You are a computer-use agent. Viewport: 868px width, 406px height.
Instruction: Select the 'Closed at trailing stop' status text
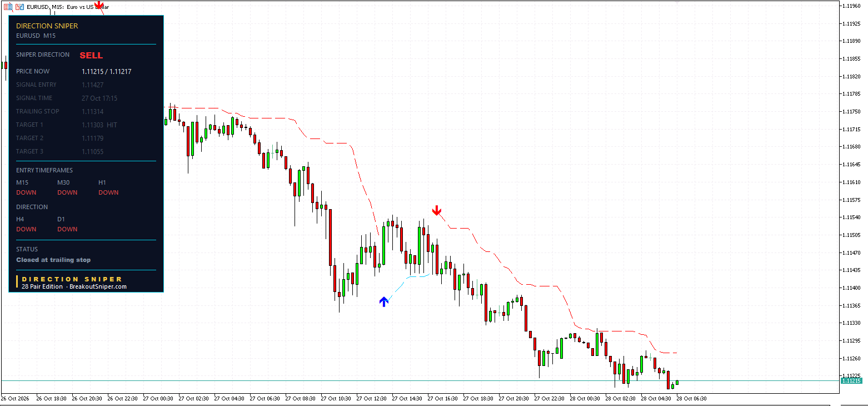[53, 260]
